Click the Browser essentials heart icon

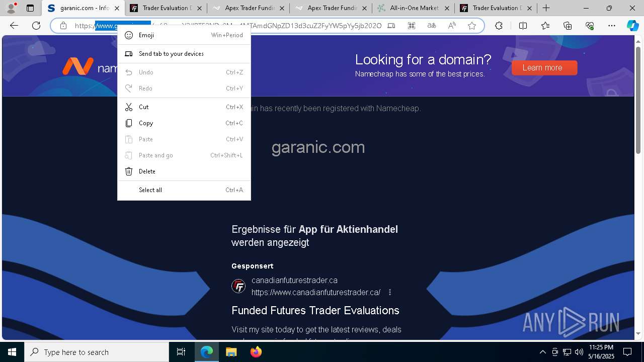click(590, 26)
